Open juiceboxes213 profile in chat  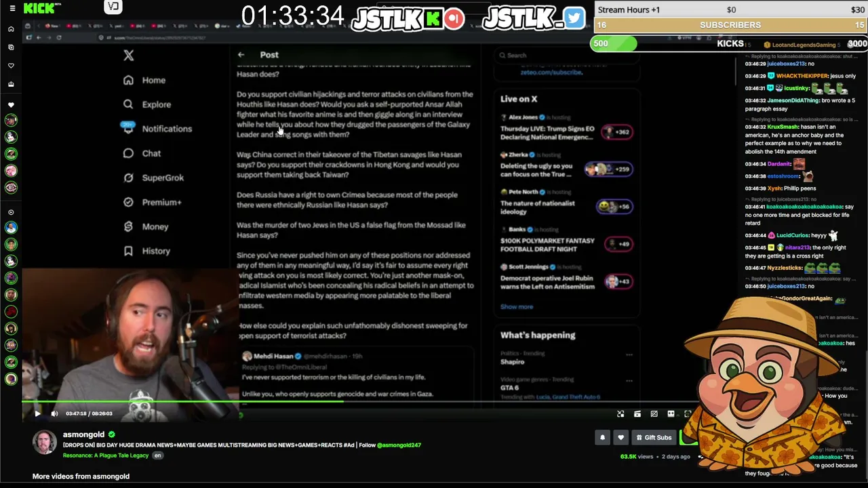(786, 64)
